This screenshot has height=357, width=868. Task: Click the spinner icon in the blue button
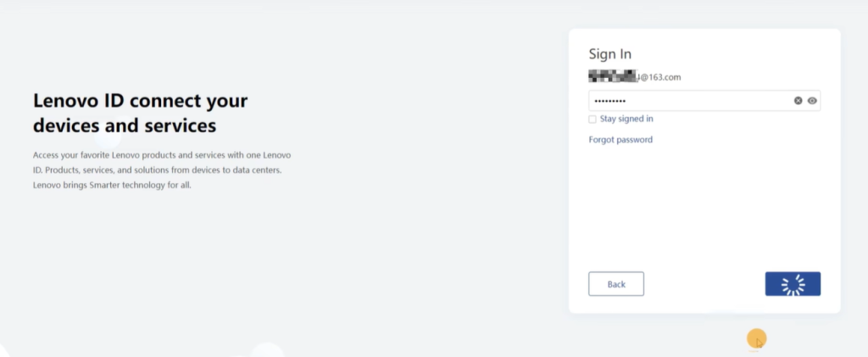(x=793, y=284)
